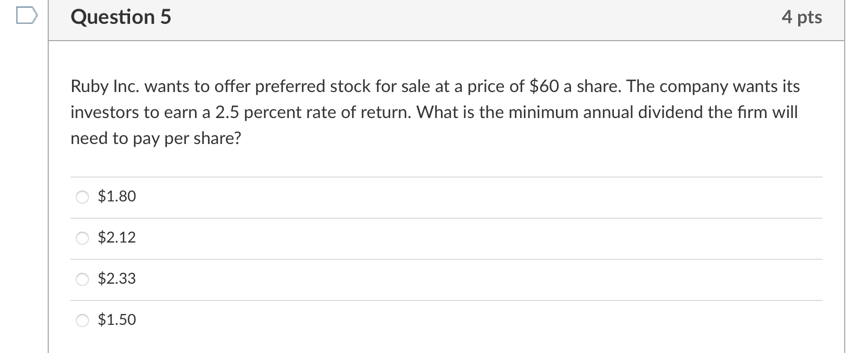Click the "4 pts" points label

[x=801, y=17]
